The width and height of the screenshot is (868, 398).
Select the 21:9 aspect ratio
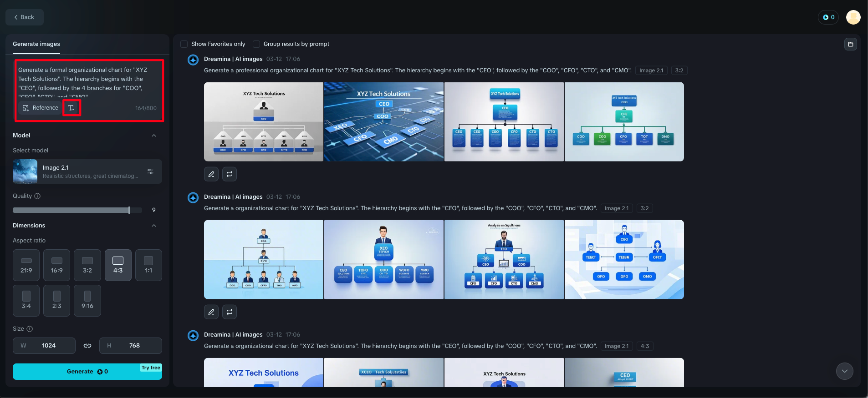click(x=26, y=265)
